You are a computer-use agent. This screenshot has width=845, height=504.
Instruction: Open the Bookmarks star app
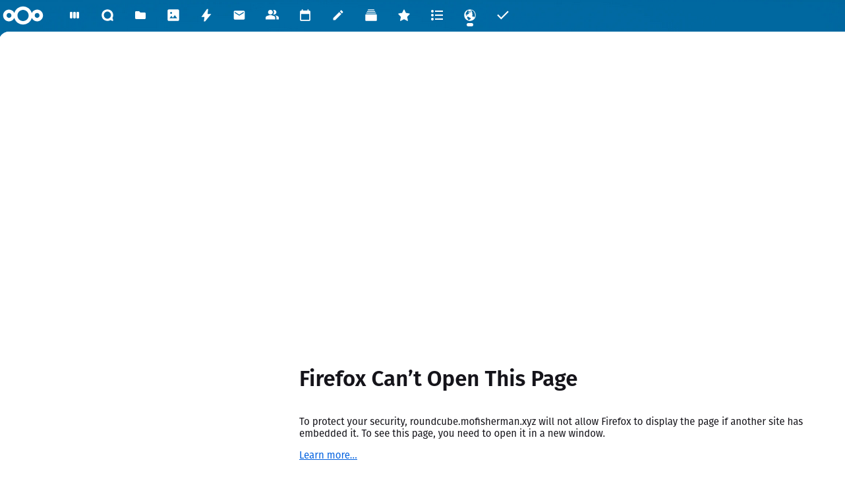(404, 15)
